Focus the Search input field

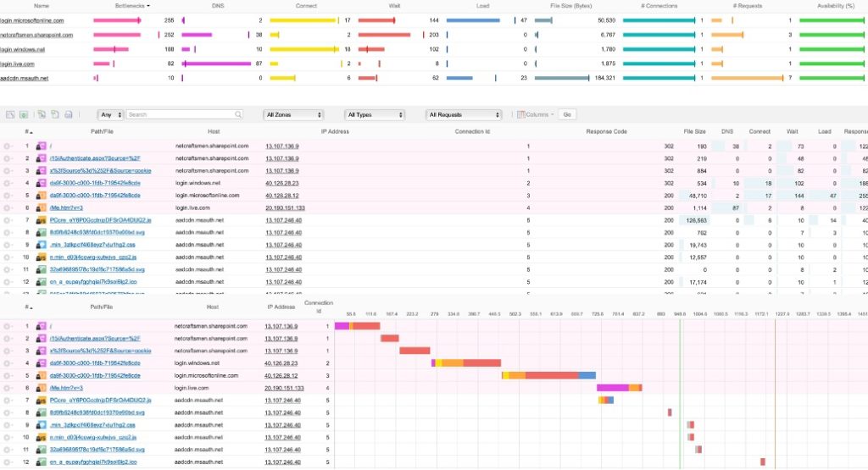click(x=180, y=114)
